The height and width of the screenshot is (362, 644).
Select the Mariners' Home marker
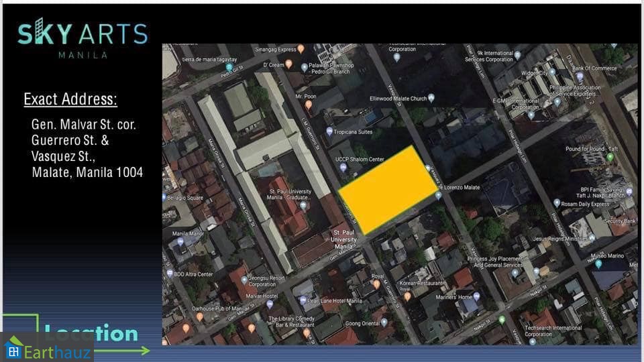click(x=476, y=296)
